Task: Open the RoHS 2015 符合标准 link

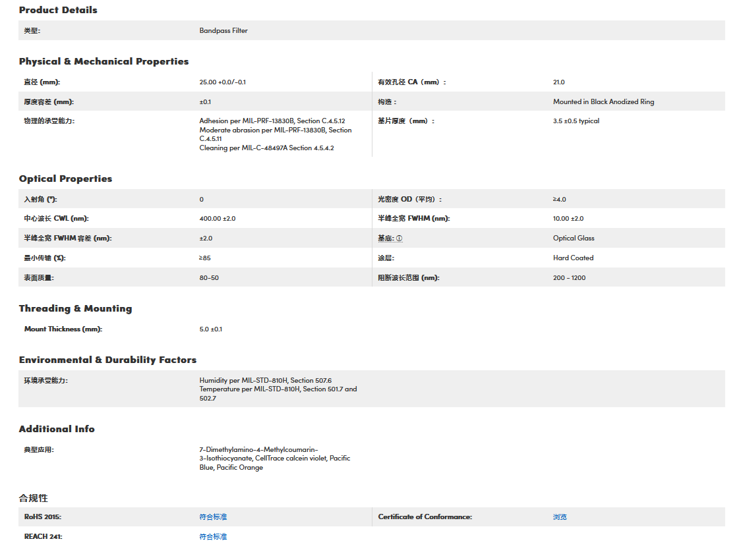Action: click(213, 517)
